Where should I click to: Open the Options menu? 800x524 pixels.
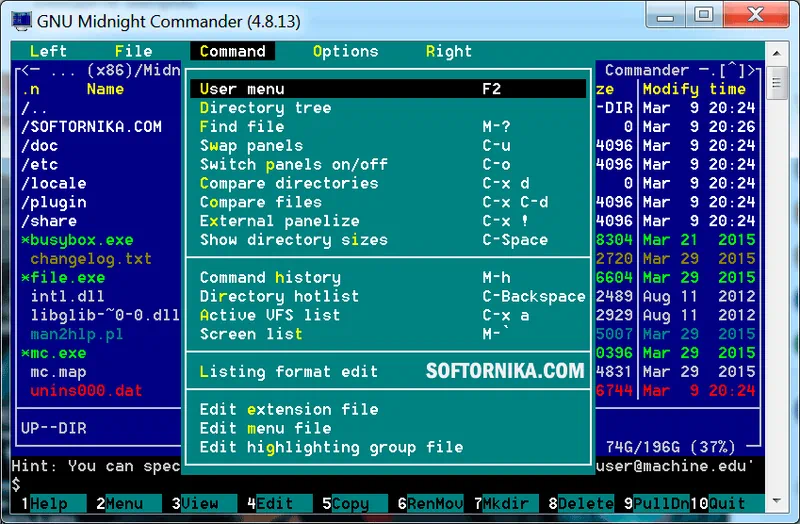[345, 52]
